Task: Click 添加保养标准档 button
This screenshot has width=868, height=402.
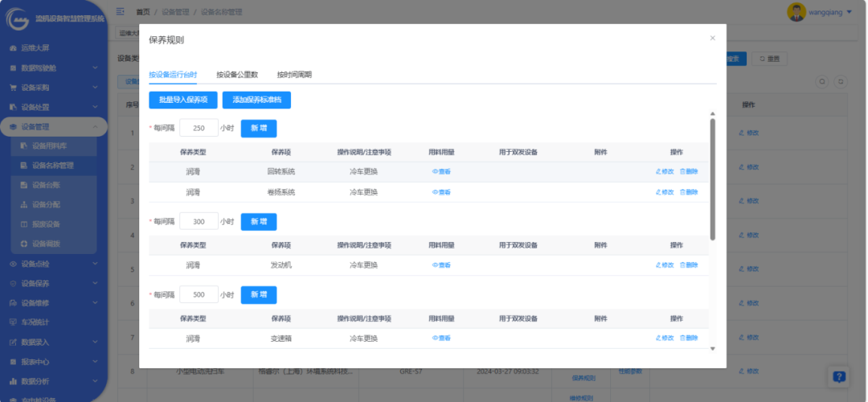Action: pyautogui.click(x=256, y=100)
